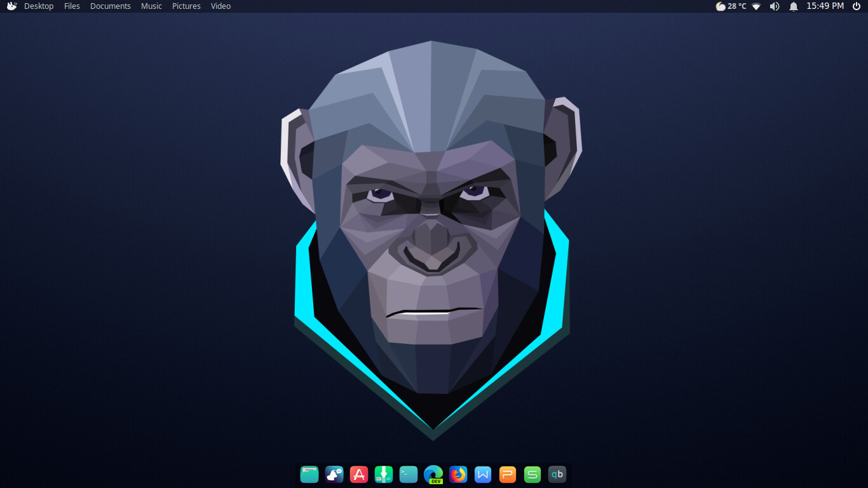Image resolution: width=868 pixels, height=488 pixels.
Task: Launch WPS Writer from the dock
Action: pos(483,474)
